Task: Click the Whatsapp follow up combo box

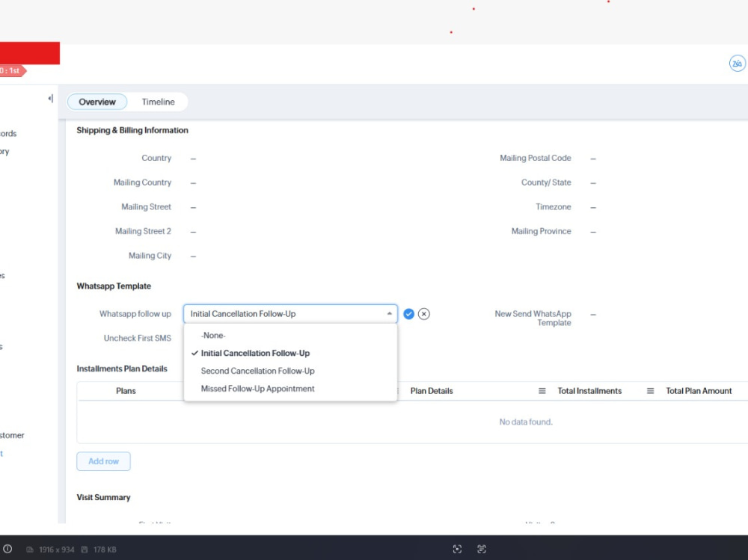Action: pyautogui.click(x=290, y=314)
